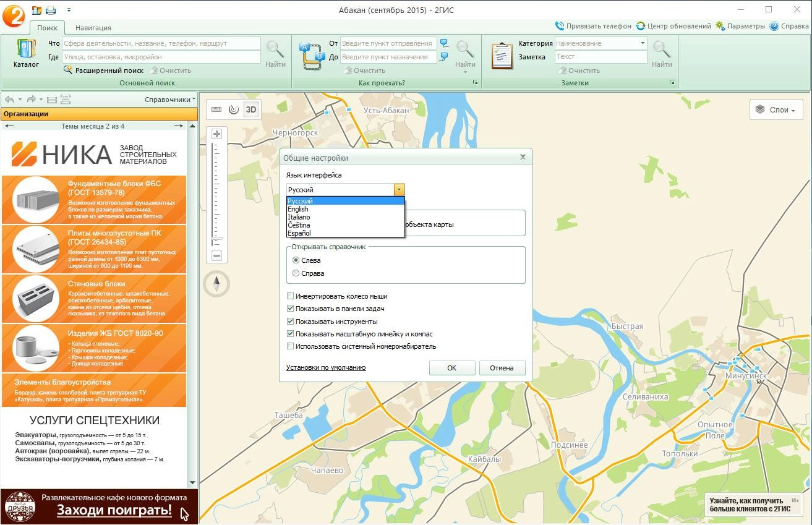
Task: Click the directory panel vertical scrollbar
Action: point(193,305)
